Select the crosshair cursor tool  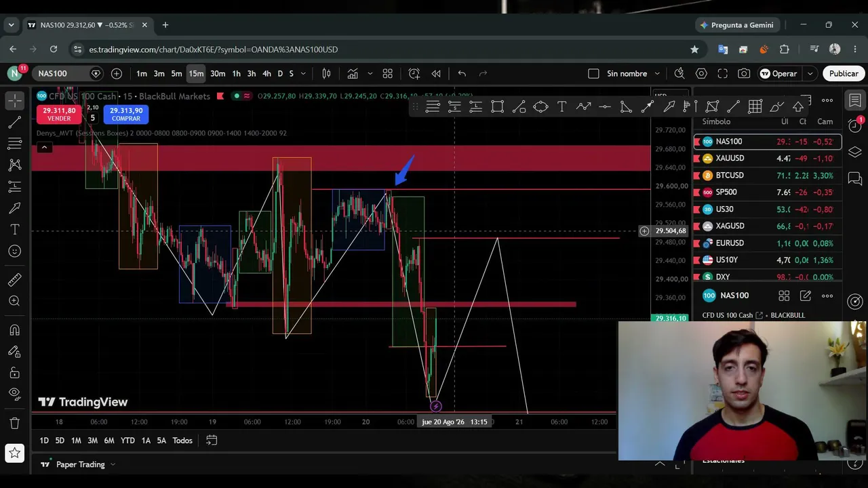pos(14,100)
